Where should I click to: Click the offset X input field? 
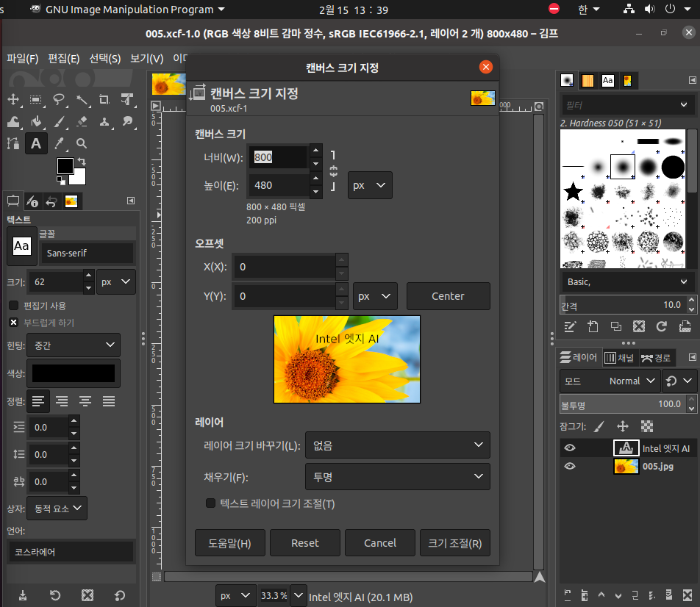tap(285, 267)
